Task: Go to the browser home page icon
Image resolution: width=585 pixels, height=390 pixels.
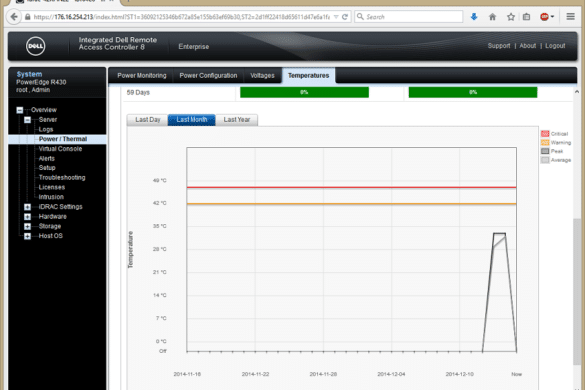Action: pos(492,17)
